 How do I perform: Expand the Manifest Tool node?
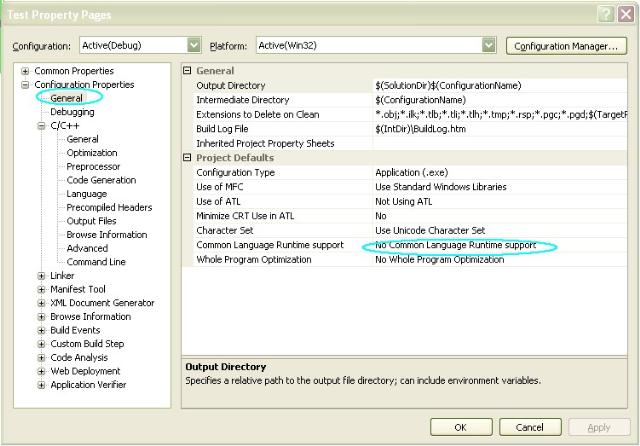tap(41, 289)
